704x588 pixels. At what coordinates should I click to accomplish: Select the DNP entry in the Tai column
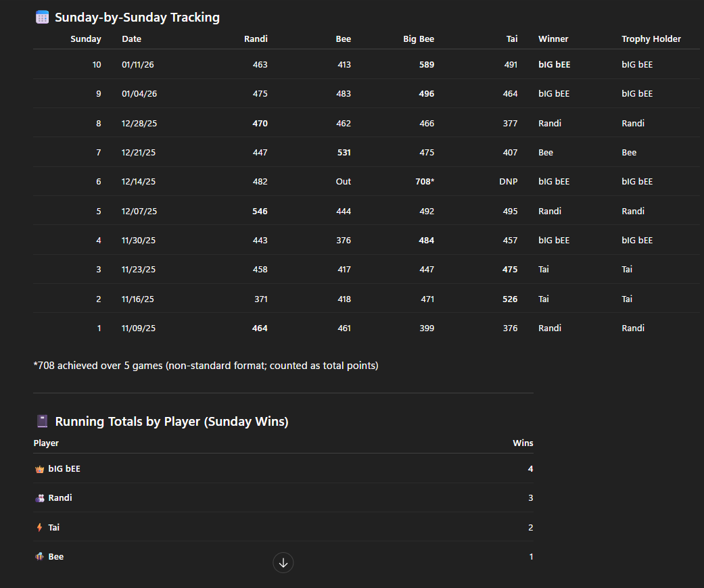coord(508,182)
